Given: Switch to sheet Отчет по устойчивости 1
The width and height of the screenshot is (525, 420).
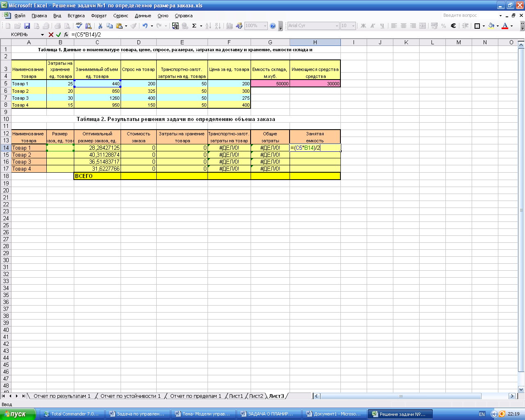Looking at the screenshot, I should point(130,396).
